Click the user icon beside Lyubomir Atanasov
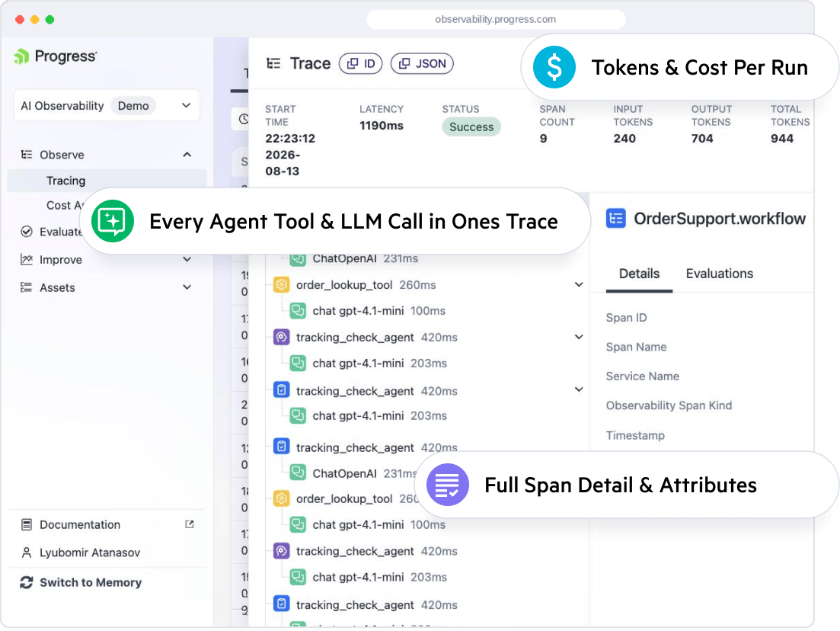The width and height of the screenshot is (840, 631). tap(26, 553)
